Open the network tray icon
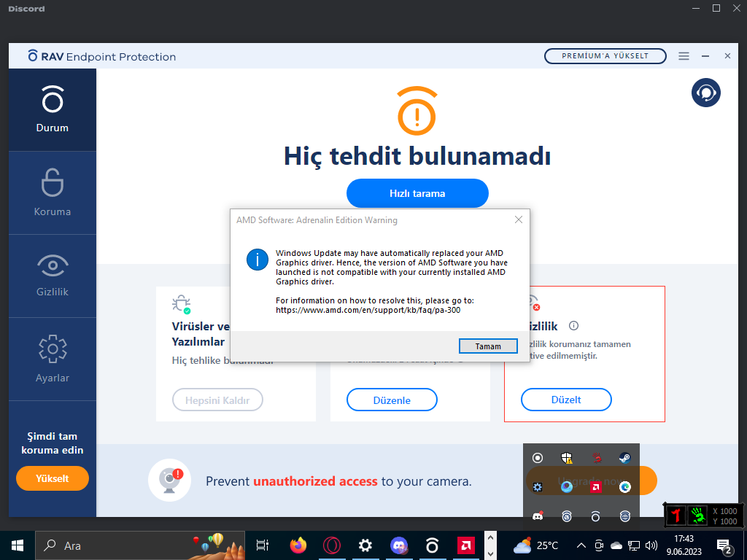The image size is (747, 560). (x=634, y=545)
